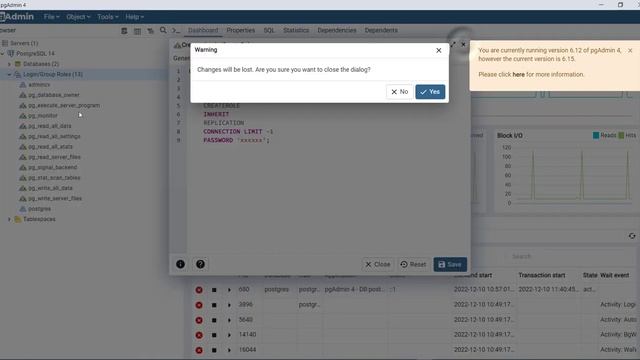This screenshot has width=640, height=360.
Task: Click the Reset button in role dialog
Action: (x=413, y=264)
